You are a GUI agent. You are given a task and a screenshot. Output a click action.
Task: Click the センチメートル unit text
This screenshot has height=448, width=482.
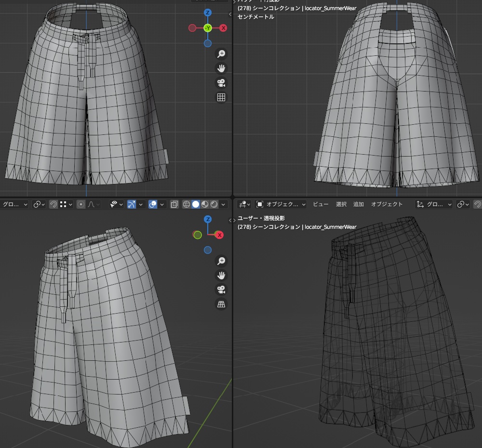[256, 17]
